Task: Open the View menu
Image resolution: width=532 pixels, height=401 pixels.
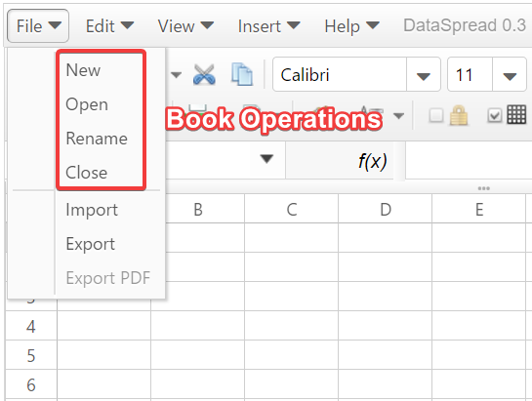Action: pos(185,26)
